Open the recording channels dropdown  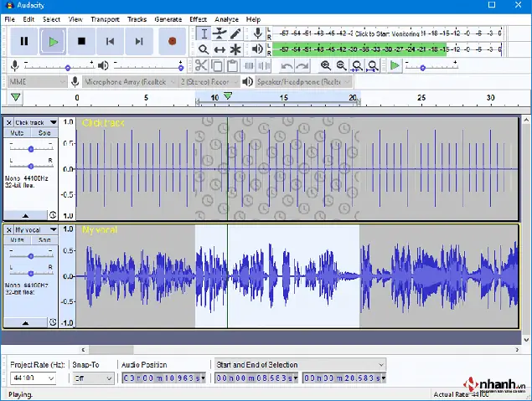[x=209, y=82]
